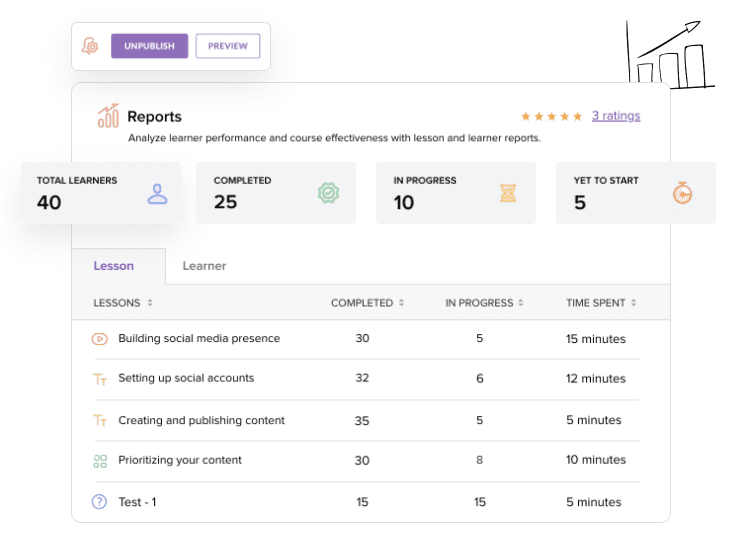This screenshot has width=731, height=545.
Task: Click the In Progress hourglass icon
Action: click(x=509, y=193)
